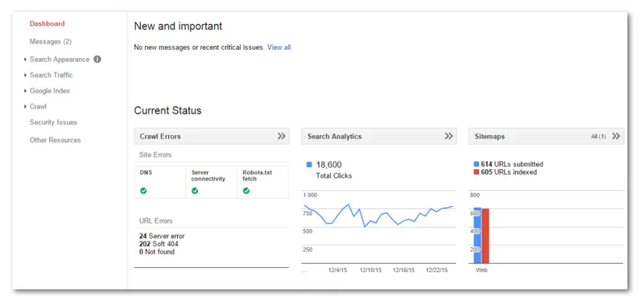Click the 12/10/15 date on chart axis
This screenshot has width=644, height=301.
(x=370, y=270)
